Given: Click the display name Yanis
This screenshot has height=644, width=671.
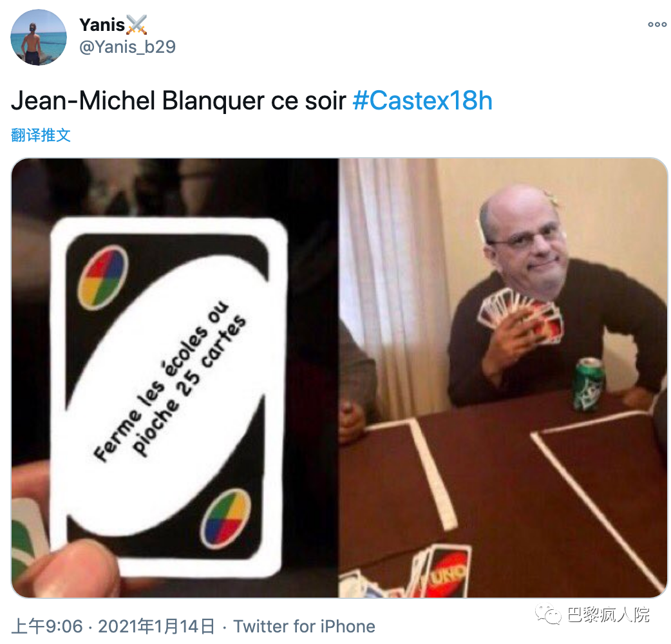Looking at the screenshot, I should [x=102, y=25].
